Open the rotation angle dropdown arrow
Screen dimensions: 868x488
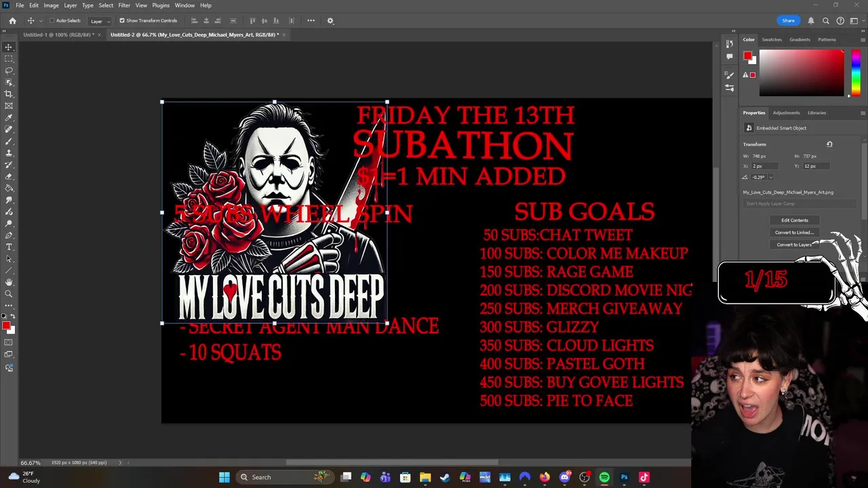770,178
